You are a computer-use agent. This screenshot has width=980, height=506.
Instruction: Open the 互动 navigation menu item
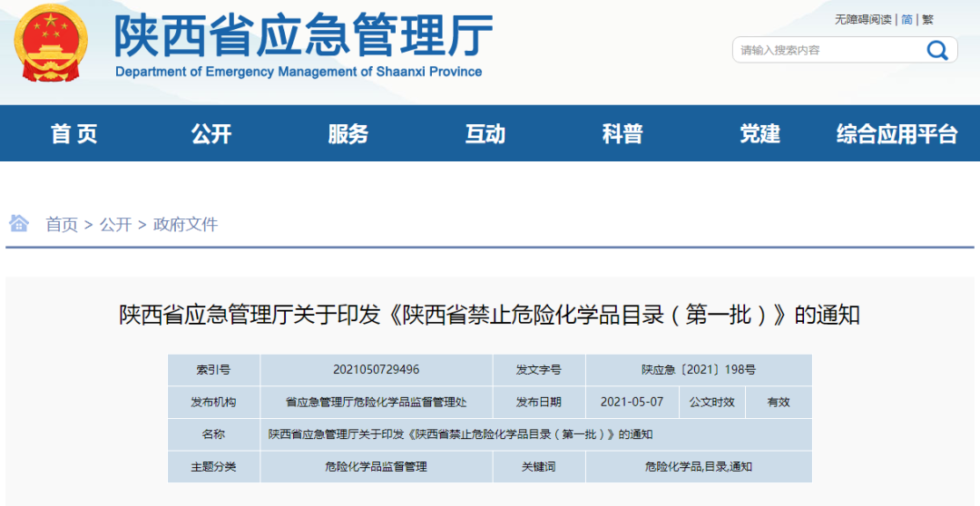pyautogui.click(x=485, y=133)
